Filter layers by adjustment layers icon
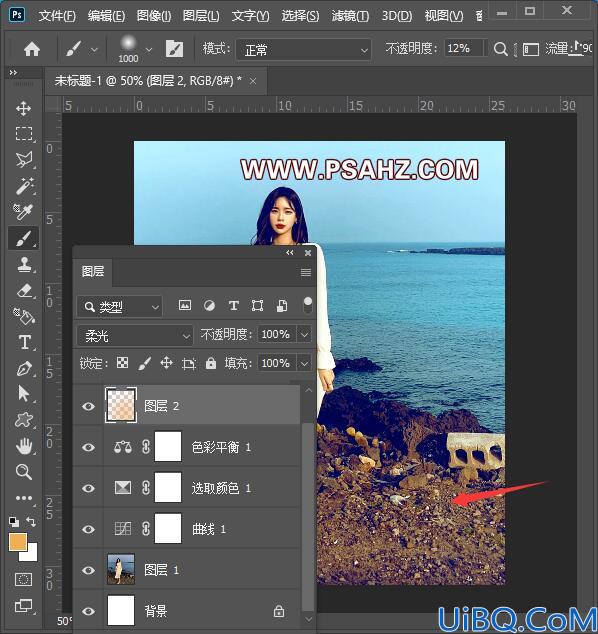The width and height of the screenshot is (598, 634). point(209,305)
